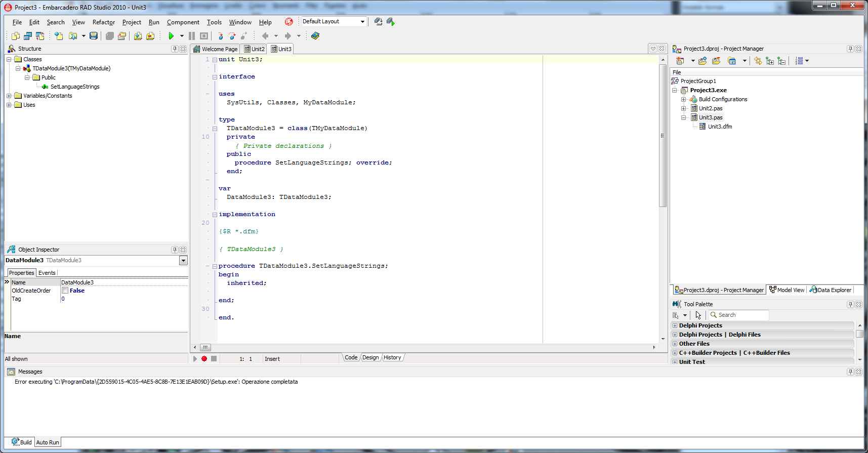Expand the Delphi Projects palette category
This screenshot has height=453, width=868.
675,325
